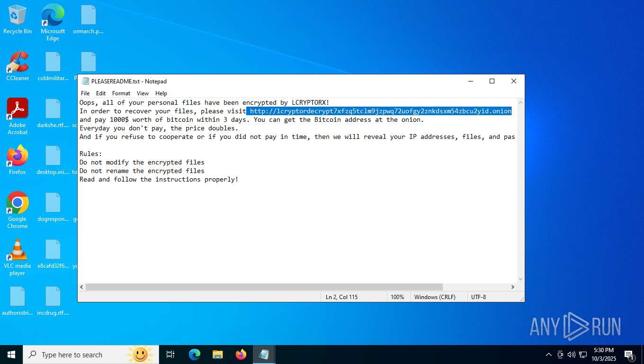
Task: Open the VLC media player shortcut
Action: (18, 257)
